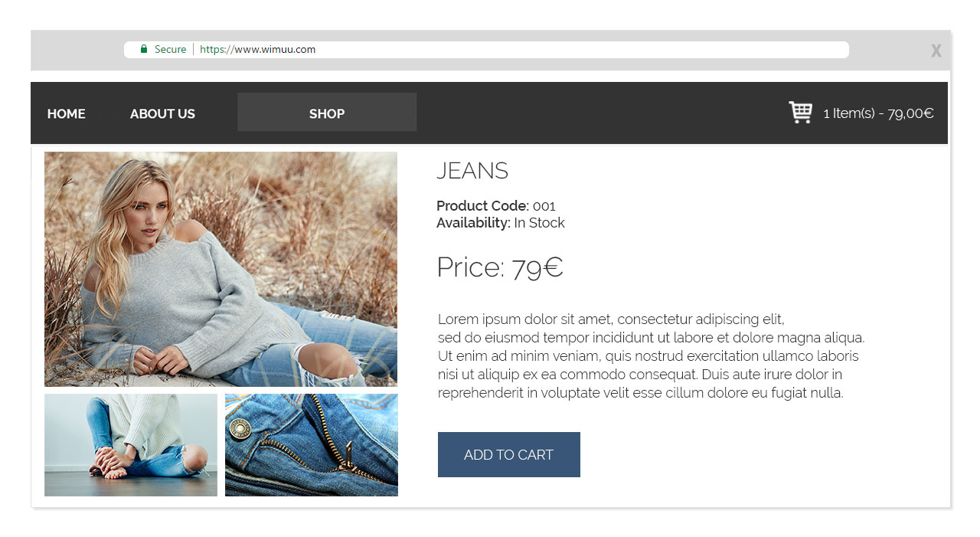Click the Secure label in address bar
The width and height of the screenshot is (980, 537).
170,49
